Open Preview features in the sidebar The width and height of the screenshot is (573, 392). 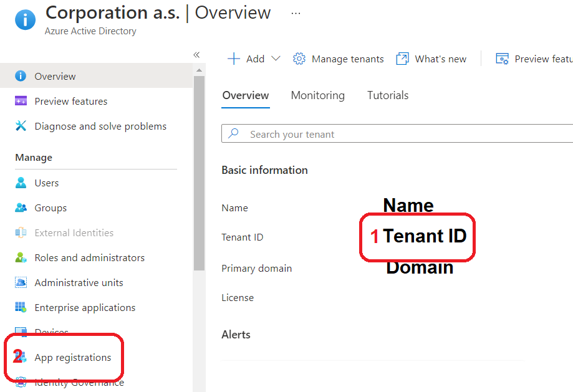71,101
